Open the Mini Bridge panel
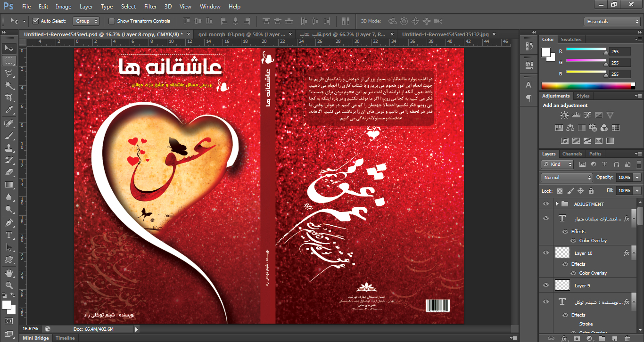This screenshot has width=644, height=342. tap(36, 338)
